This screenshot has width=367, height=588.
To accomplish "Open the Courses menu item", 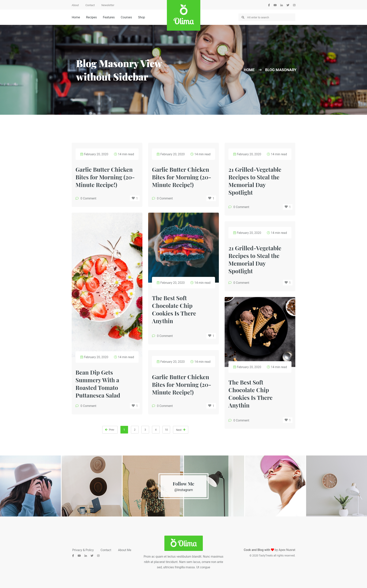I will pyautogui.click(x=126, y=17).
